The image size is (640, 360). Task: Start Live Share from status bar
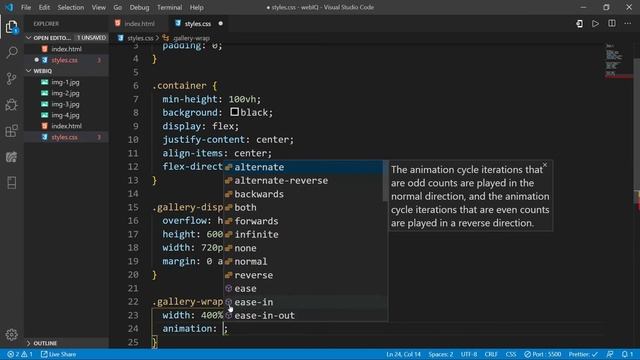(x=58, y=354)
